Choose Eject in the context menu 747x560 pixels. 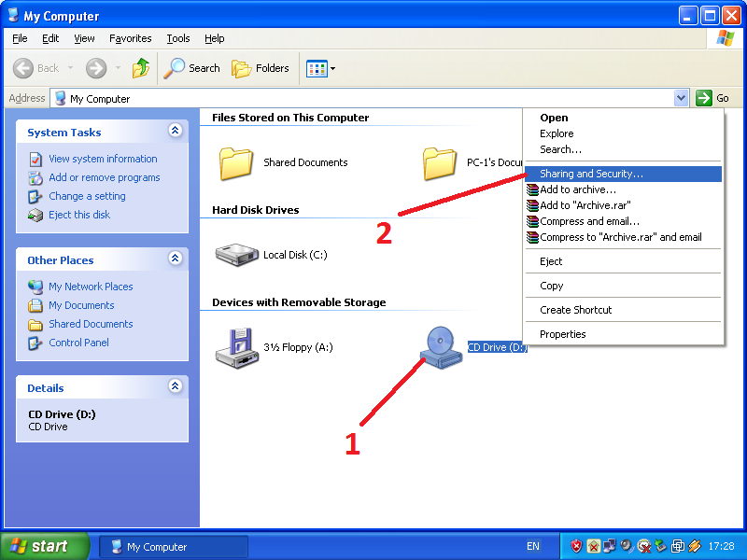pyautogui.click(x=551, y=261)
